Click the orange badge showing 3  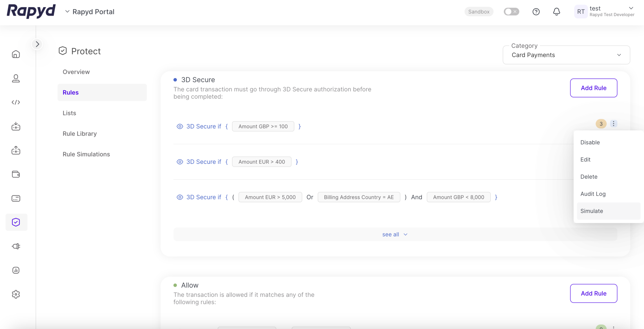click(601, 124)
